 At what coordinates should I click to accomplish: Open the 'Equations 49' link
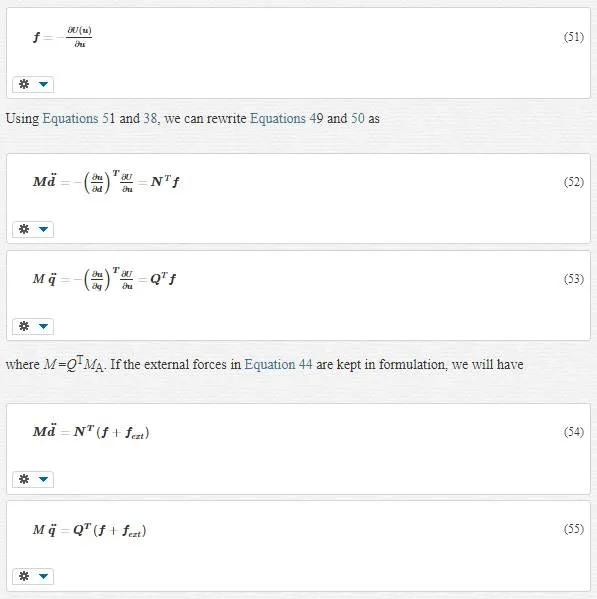tap(286, 118)
